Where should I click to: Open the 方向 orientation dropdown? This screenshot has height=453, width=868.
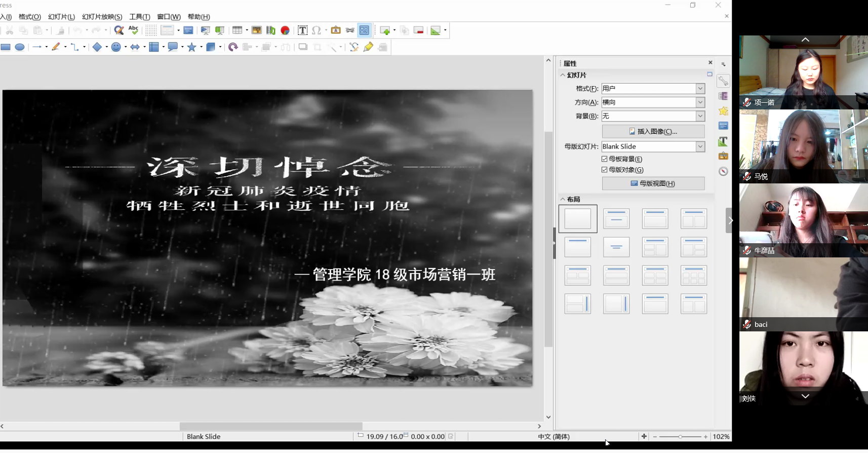700,102
